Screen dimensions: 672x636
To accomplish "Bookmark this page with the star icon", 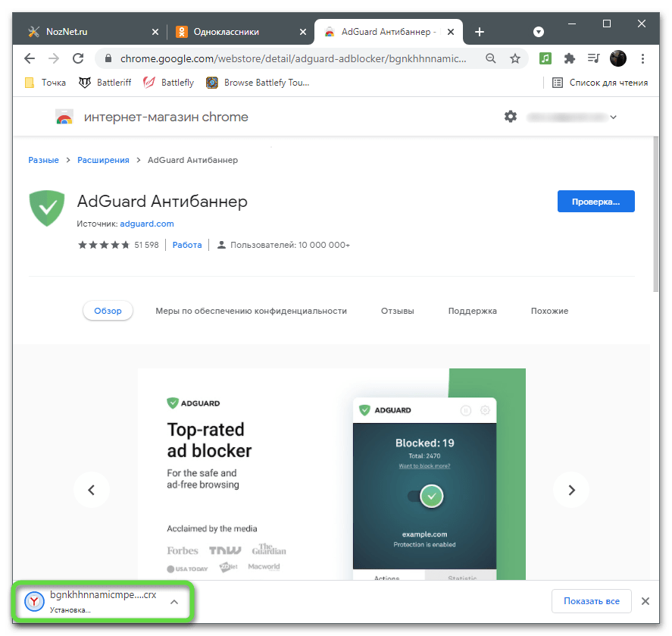I will coord(514,58).
